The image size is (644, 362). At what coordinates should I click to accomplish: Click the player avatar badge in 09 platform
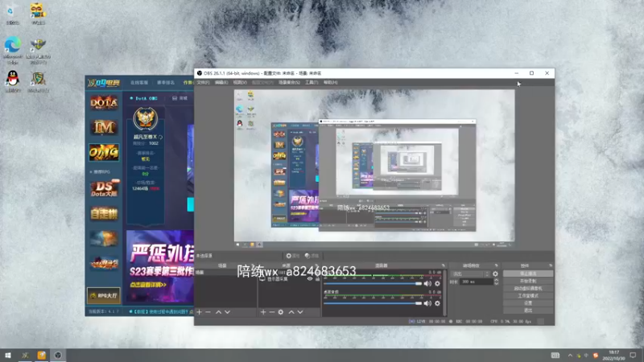(146, 118)
